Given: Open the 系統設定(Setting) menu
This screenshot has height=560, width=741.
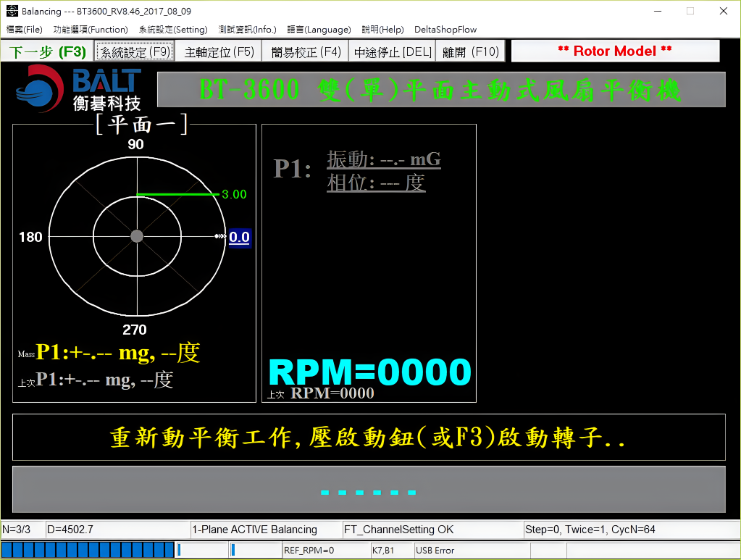Looking at the screenshot, I should pyautogui.click(x=173, y=30).
